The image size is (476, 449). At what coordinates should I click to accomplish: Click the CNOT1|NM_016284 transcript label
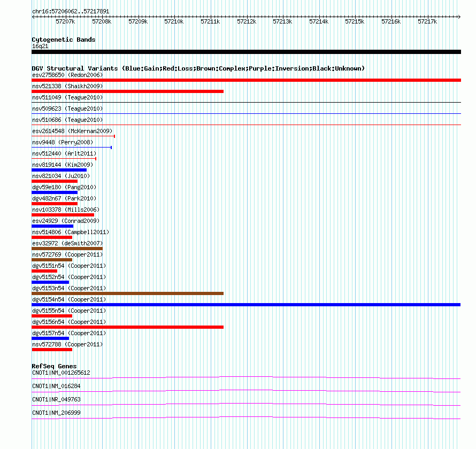click(x=56, y=386)
